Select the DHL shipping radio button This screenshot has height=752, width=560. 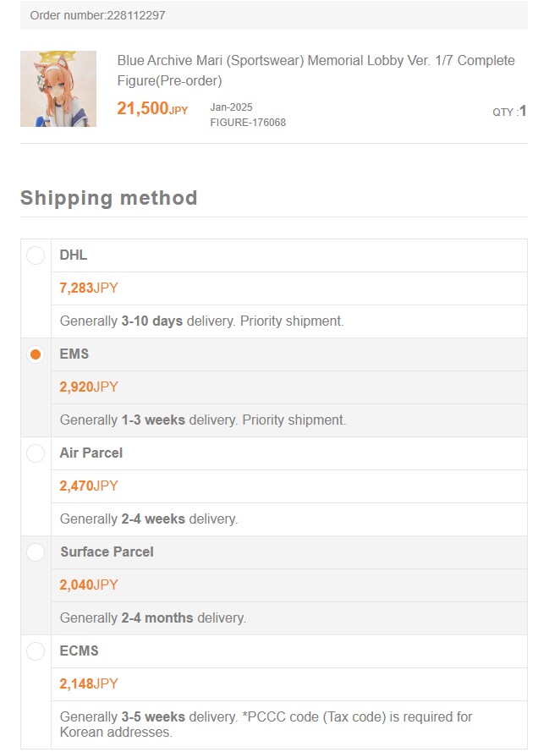point(36,255)
